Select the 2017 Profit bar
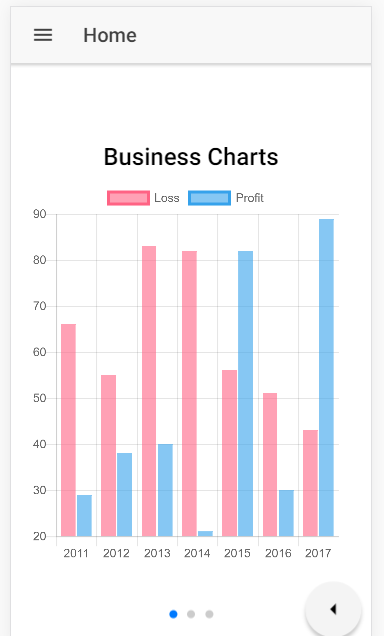The image size is (384, 636). pyautogui.click(x=326, y=378)
